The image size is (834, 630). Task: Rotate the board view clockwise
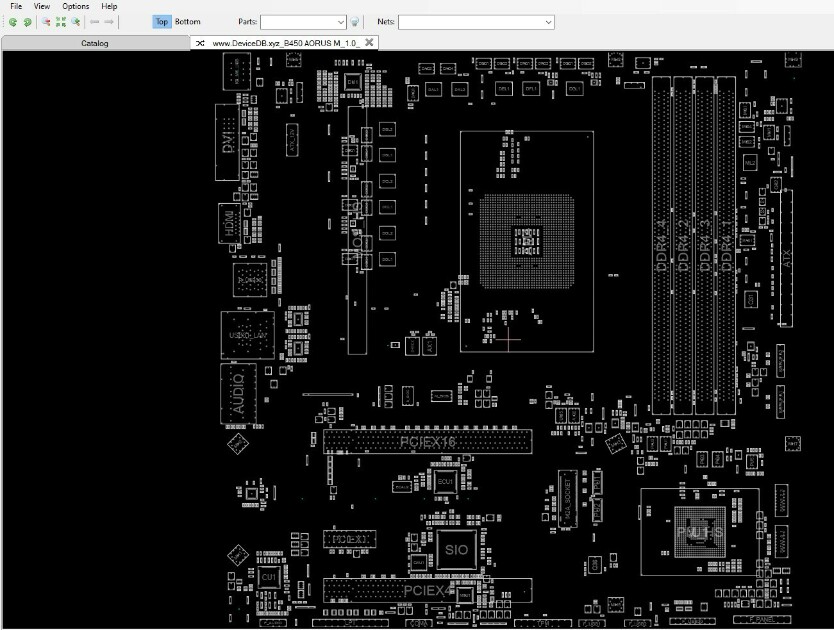(27, 22)
